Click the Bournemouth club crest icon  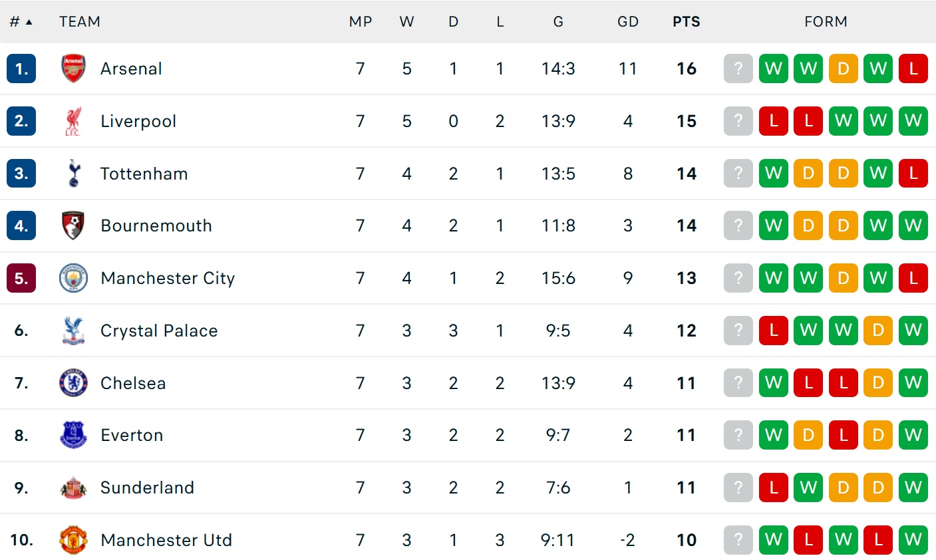73,225
